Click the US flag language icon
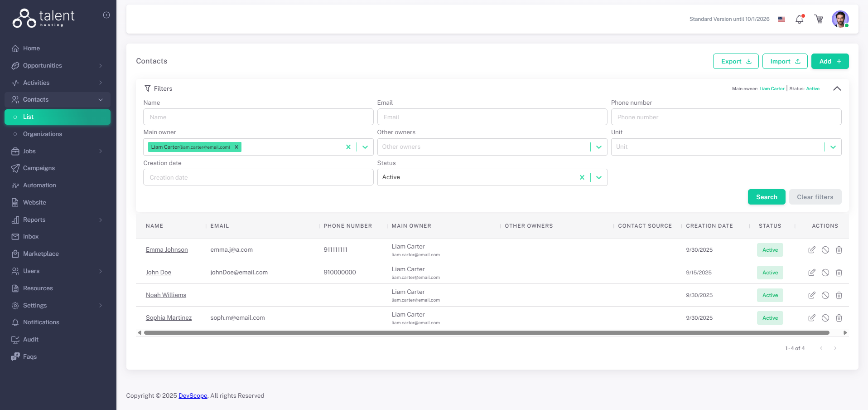This screenshot has height=410, width=868. tap(781, 19)
